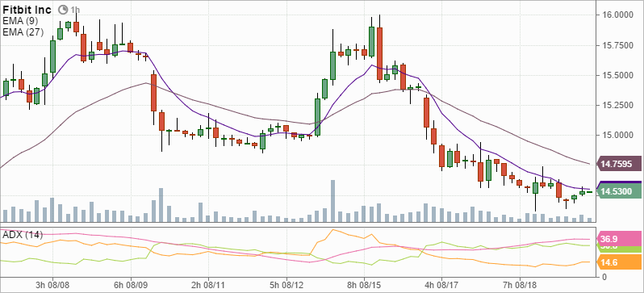
Task: Click the "5h 08/12" date axis label
Action: [x=286, y=284]
